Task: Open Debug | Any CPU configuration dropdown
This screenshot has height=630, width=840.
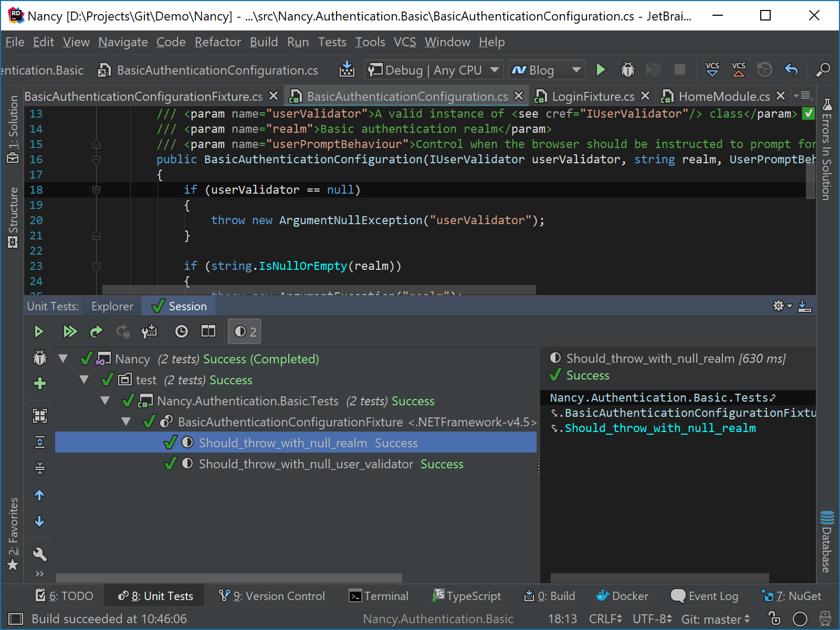Action: point(434,70)
